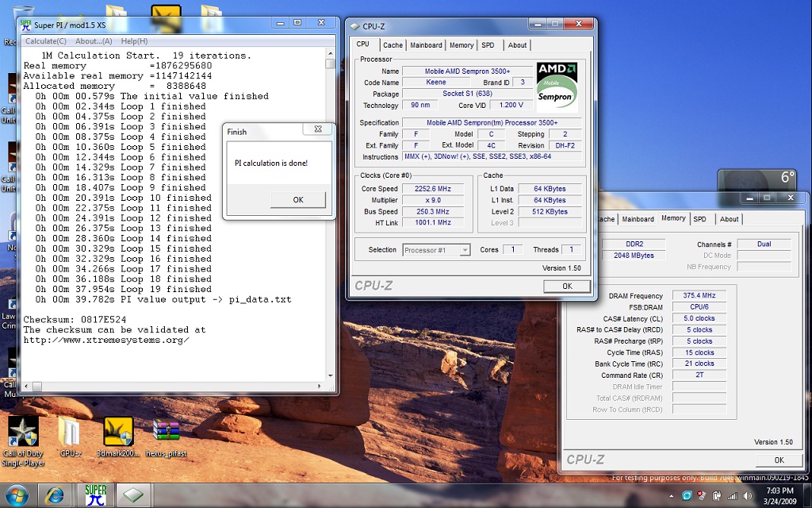Viewport: 812px width, 508px height.
Task: Click the Command Rate value 2T
Action: pos(699,375)
